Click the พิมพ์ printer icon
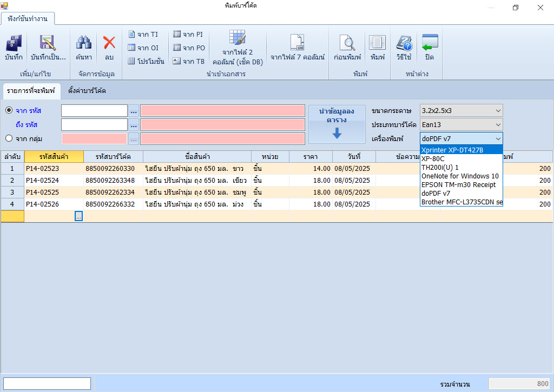This screenshot has height=392, width=554. 377,48
